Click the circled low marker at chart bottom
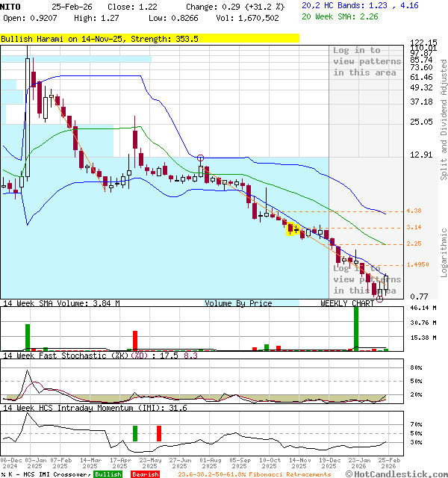The image size is (448, 478). (x=380, y=298)
